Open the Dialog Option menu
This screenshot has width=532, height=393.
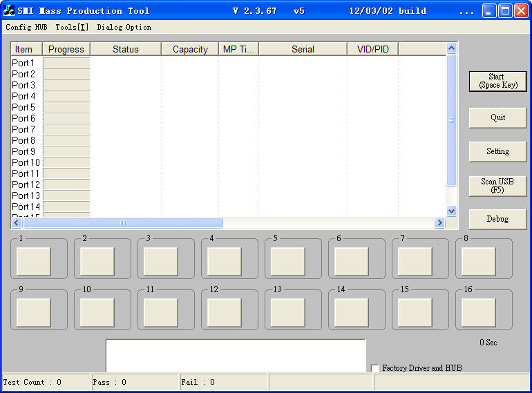[x=124, y=27]
